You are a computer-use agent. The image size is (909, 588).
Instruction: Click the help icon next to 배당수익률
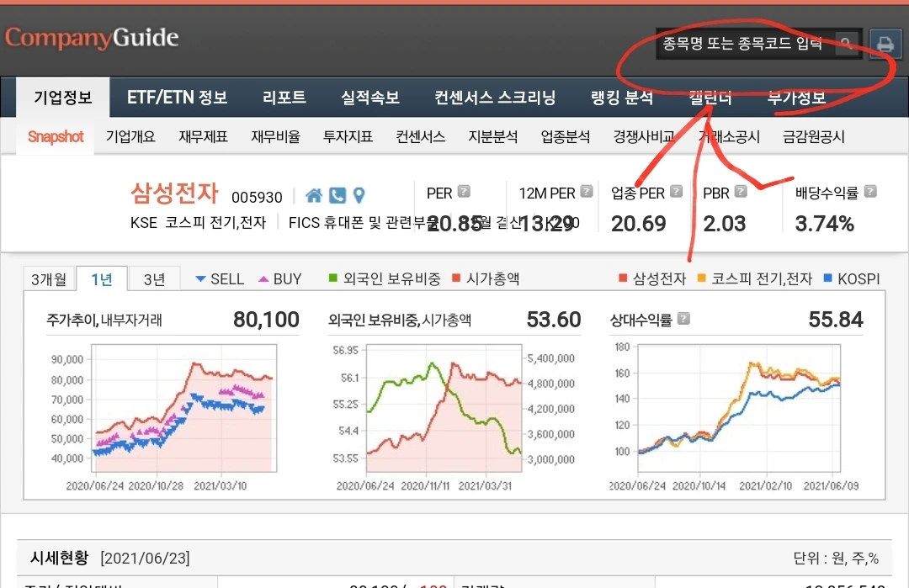click(x=870, y=192)
